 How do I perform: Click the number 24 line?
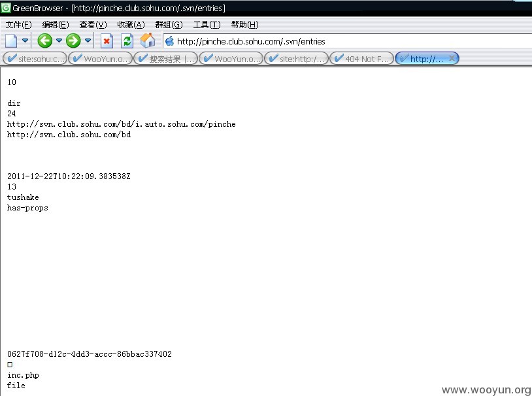pyautogui.click(x=12, y=114)
